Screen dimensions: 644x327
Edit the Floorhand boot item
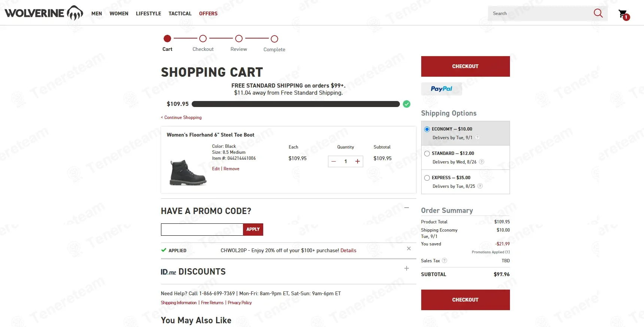tap(216, 169)
